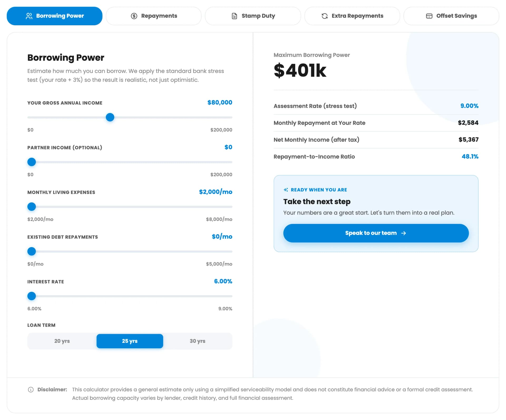Click the gross annual income slider handle
Screen dimensions: 506x420
click(110, 117)
